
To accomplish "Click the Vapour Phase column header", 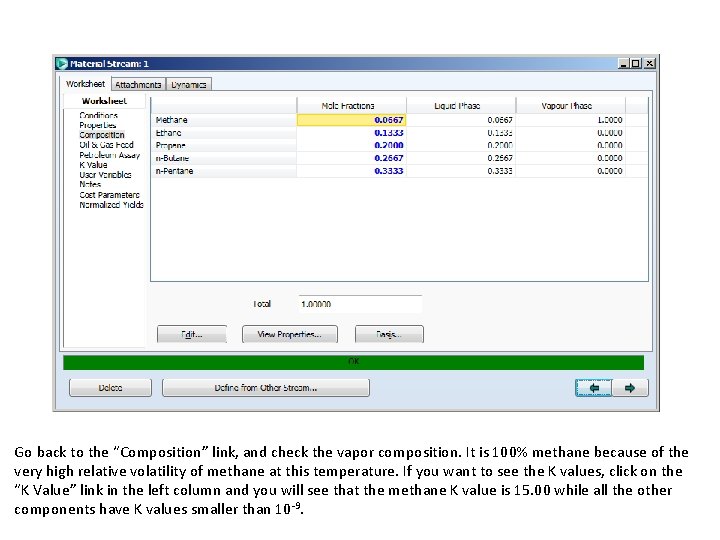I will (x=570, y=106).
